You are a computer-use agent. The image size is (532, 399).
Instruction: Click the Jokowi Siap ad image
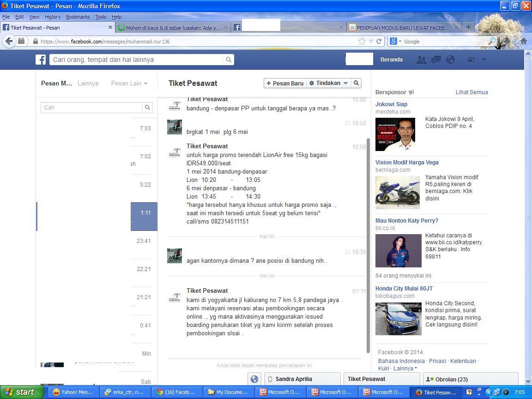[x=395, y=134]
